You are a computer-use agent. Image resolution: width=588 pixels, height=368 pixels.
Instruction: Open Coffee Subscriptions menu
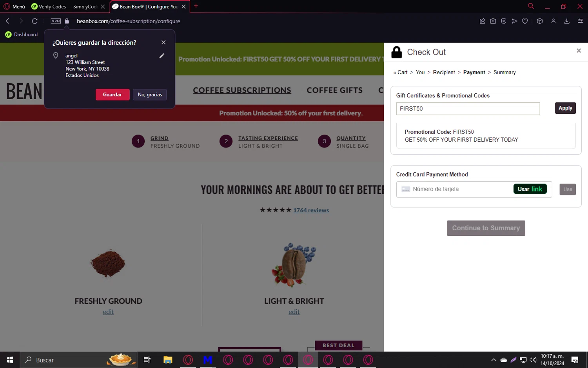(x=242, y=90)
